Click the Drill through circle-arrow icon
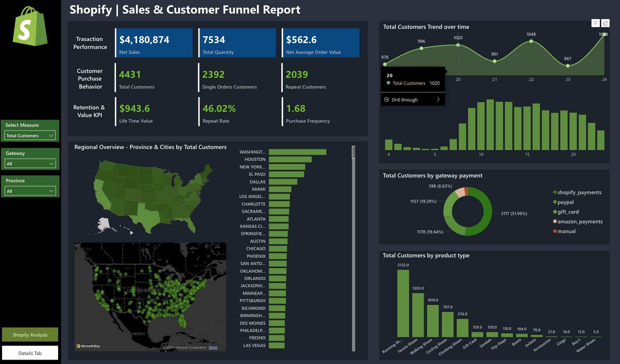 (386, 100)
